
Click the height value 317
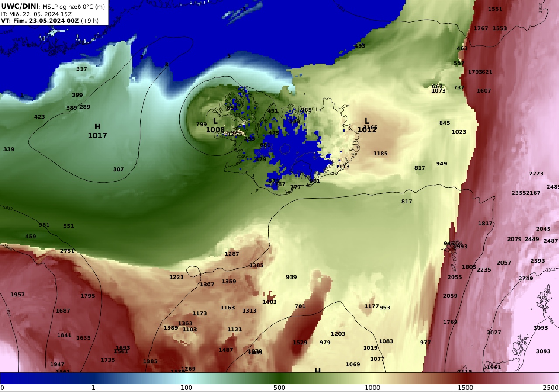[x=82, y=69]
